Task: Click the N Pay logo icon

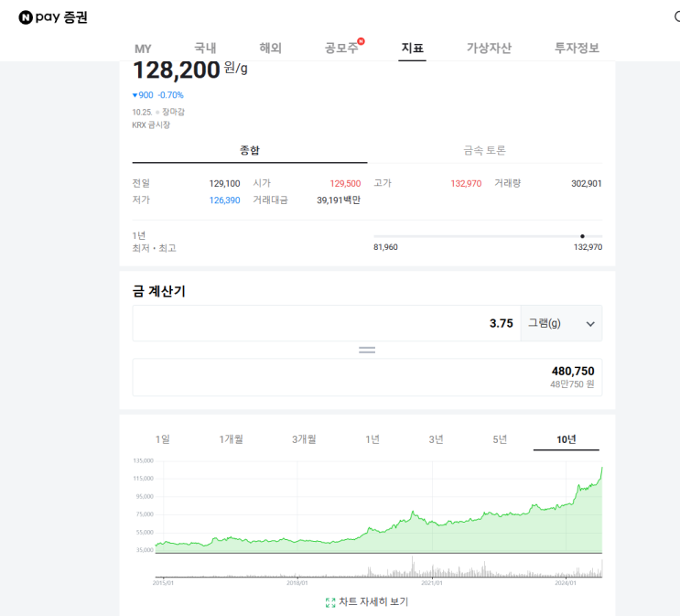Action: 26,16
